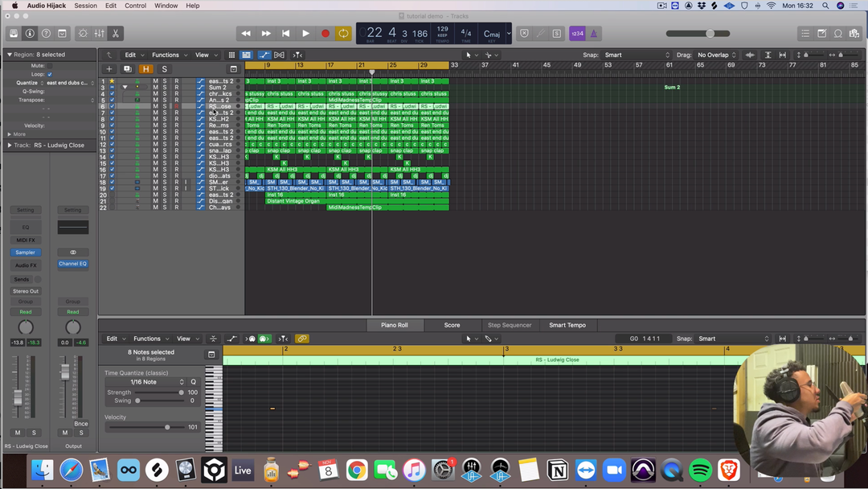Open the Loop Browser icon

pyautogui.click(x=838, y=34)
